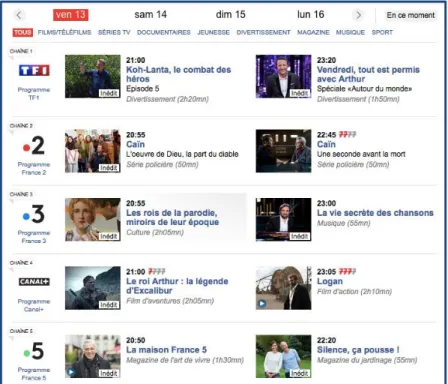The width and height of the screenshot is (448, 384).
Task: Click 'Film d'aventures (2h05mn)' text
Action: click(x=170, y=301)
